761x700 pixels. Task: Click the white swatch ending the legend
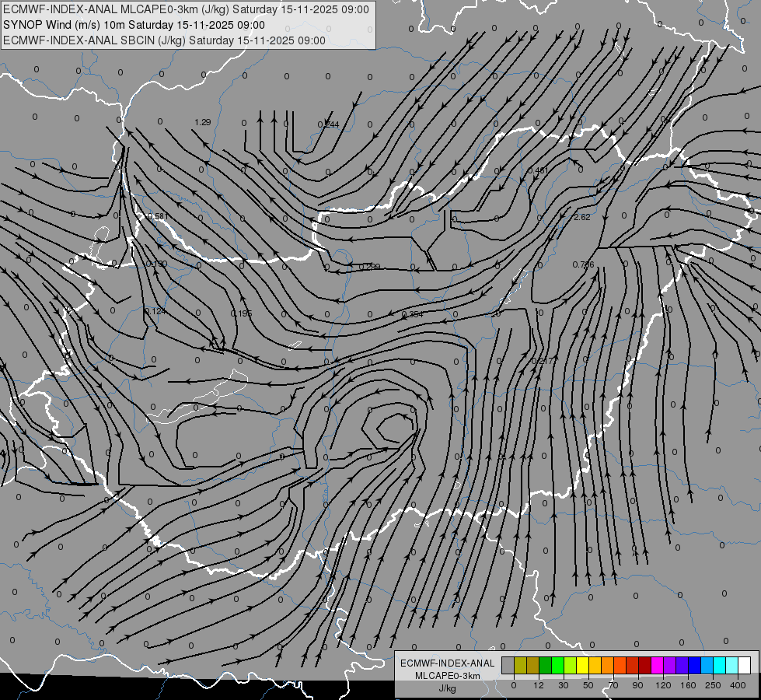click(744, 665)
